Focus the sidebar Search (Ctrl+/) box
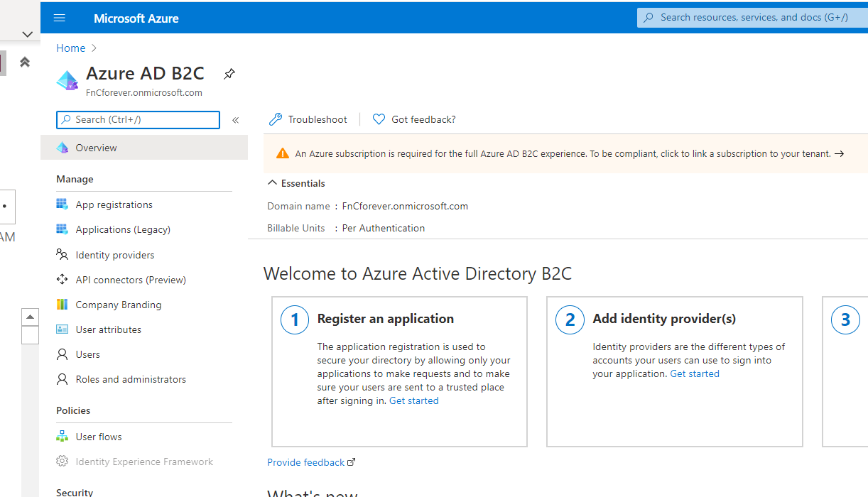The image size is (868, 497). (x=138, y=120)
